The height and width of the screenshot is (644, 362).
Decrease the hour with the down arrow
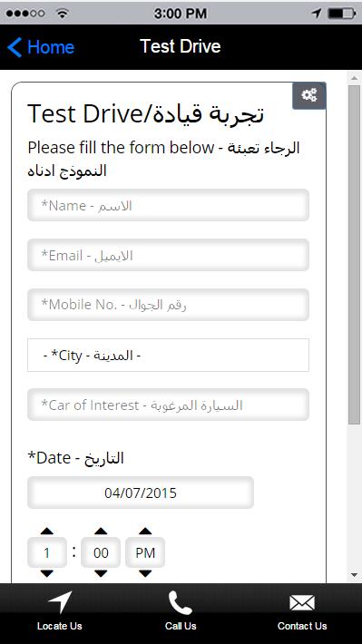coord(47,573)
